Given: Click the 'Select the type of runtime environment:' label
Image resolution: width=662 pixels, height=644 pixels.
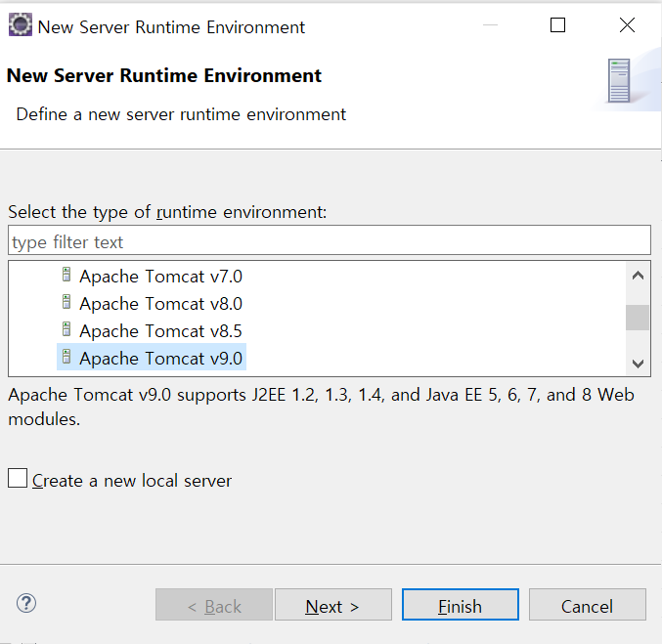Looking at the screenshot, I should point(167,212).
